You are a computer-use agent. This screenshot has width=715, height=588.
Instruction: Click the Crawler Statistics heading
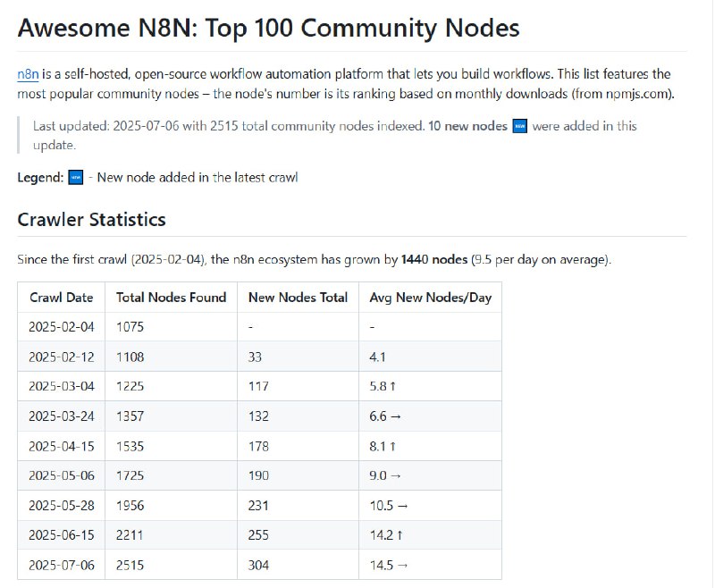click(91, 219)
